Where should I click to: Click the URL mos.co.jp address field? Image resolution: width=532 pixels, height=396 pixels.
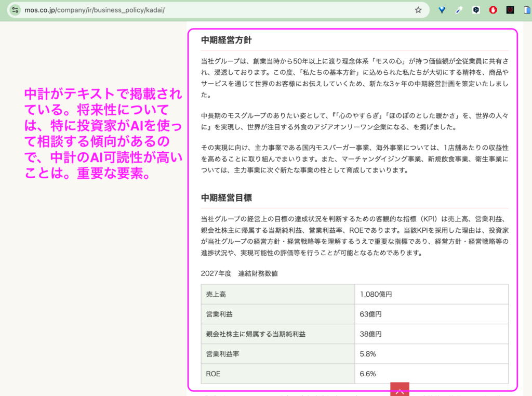(x=217, y=10)
